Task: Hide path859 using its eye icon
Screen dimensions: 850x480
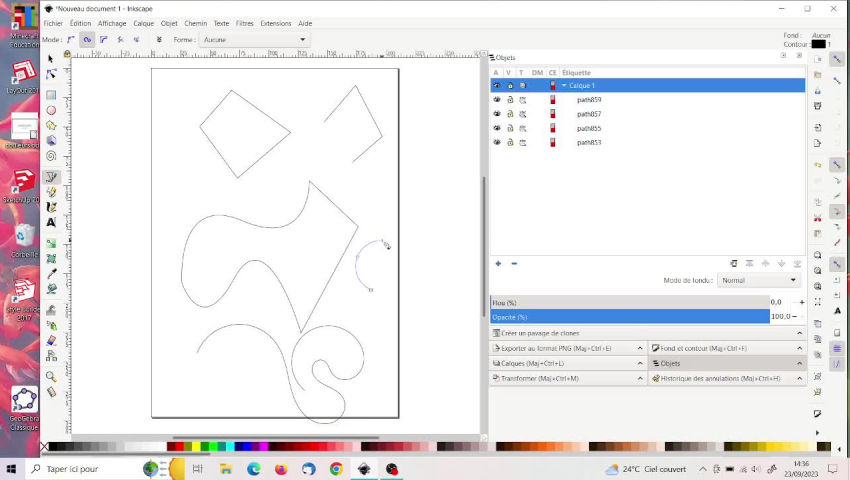Action: (x=497, y=100)
